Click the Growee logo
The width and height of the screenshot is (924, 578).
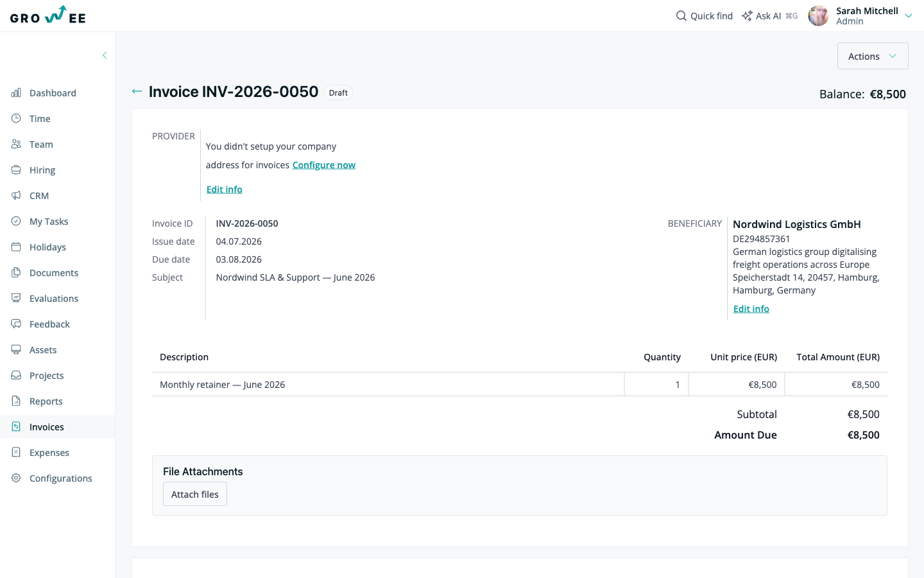[48, 15]
